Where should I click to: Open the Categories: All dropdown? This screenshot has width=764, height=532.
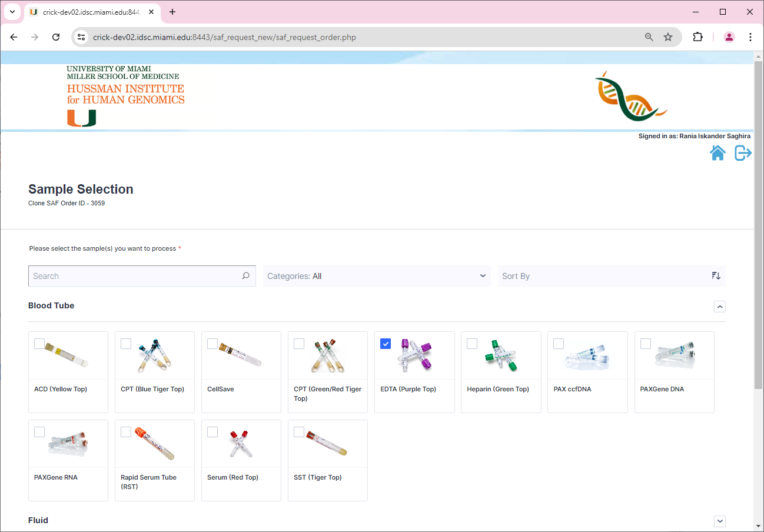pyautogui.click(x=376, y=275)
